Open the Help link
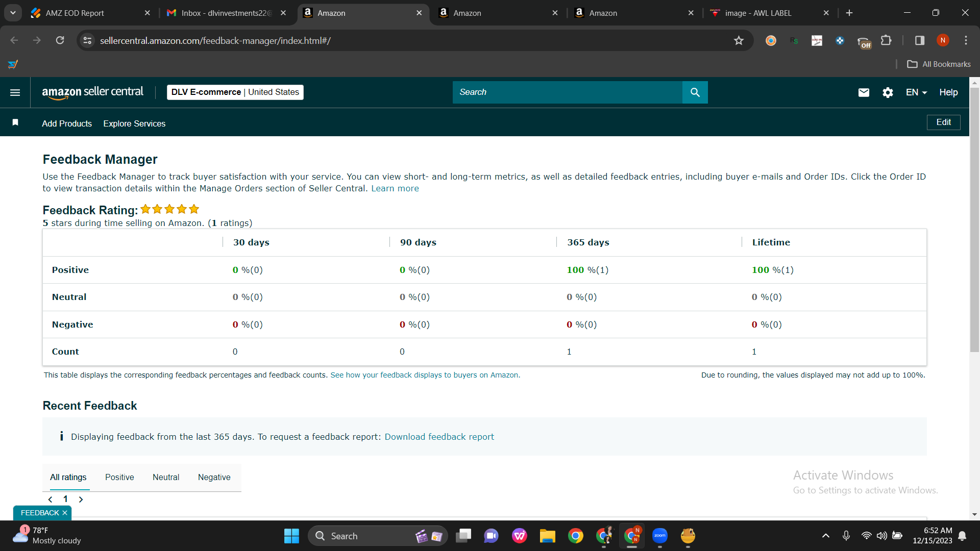Screen dimensions: 980x551 [x=948, y=92]
